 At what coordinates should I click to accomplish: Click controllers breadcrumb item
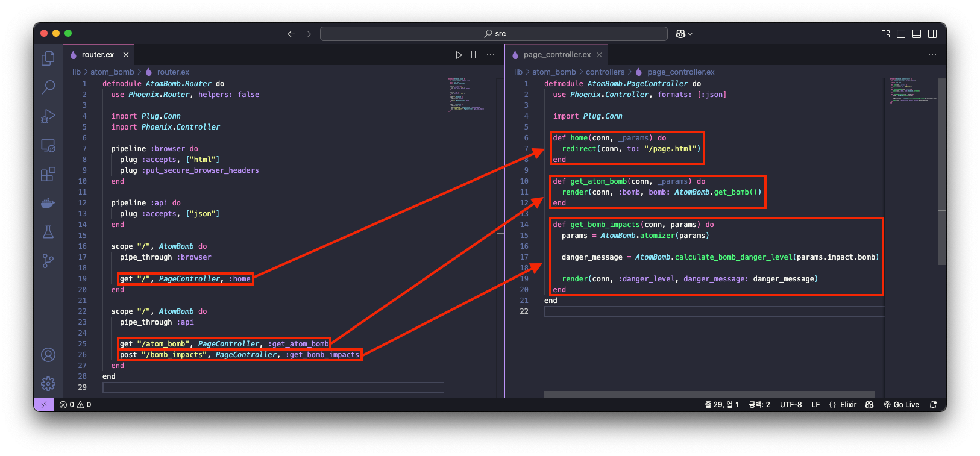click(x=605, y=72)
